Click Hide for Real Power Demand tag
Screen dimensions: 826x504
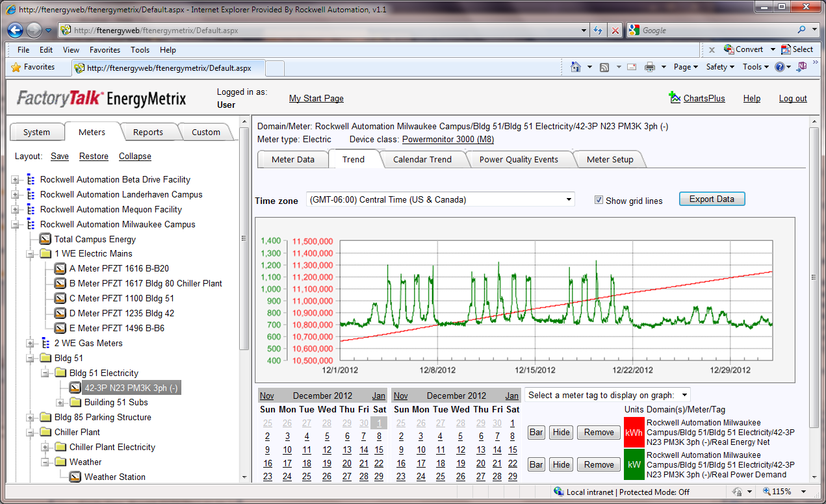(561, 464)
